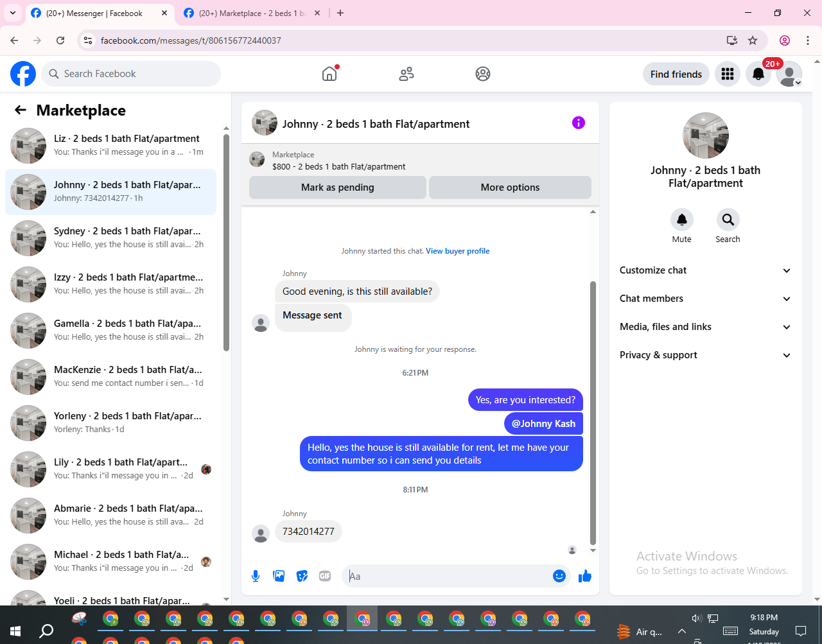Open the notifications bell with 20+ badge
Image resolution: width=822 pixels, height=644 pixels.
[x=758, y=74]
